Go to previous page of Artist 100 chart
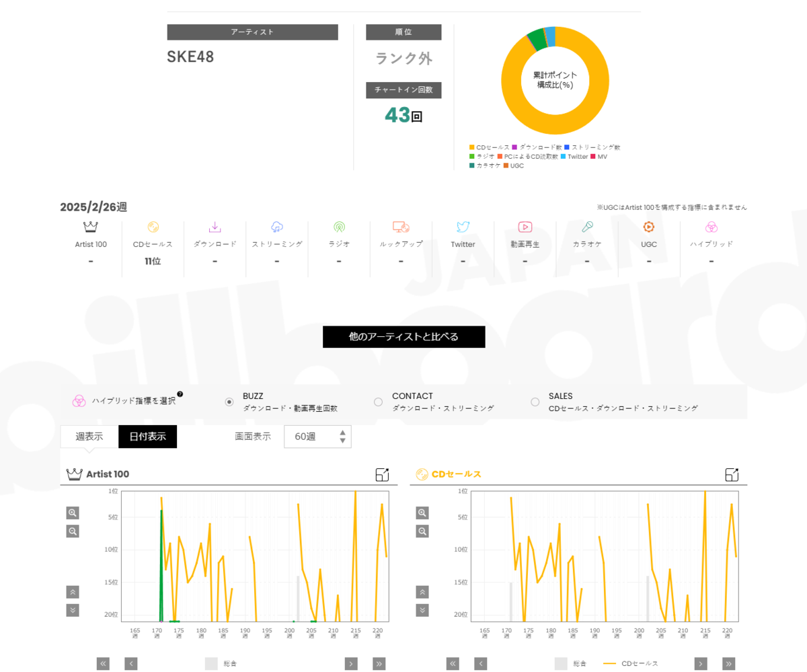Image resolution: width=807 pixels, height=672 pixels. (x=131, y=663)
